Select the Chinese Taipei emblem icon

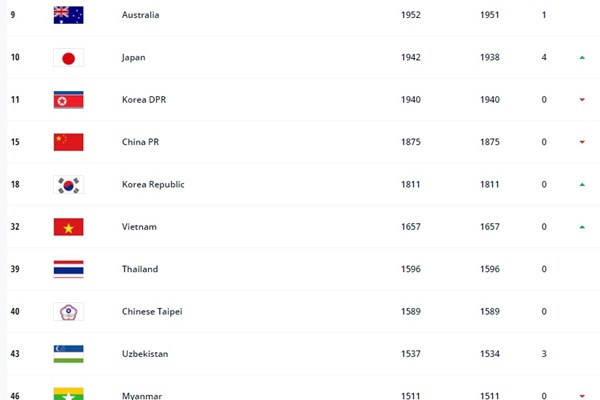[x=68, y=312]
